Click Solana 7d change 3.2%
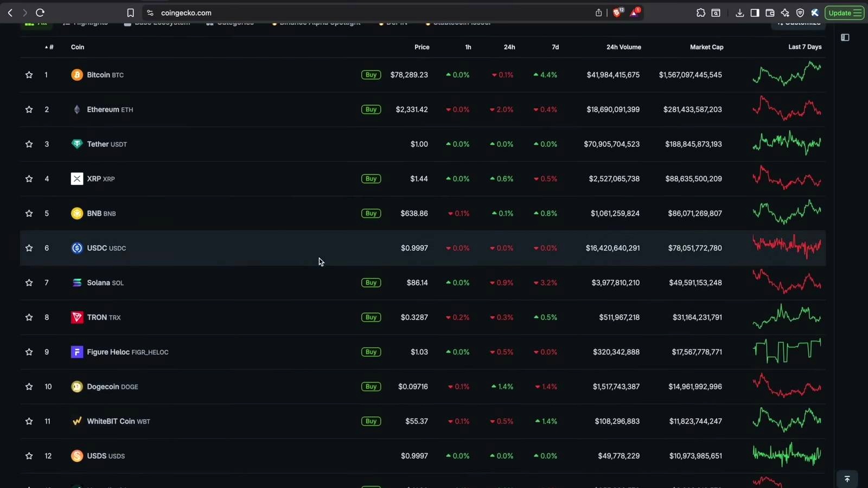Screen dimensions: 868x488 (x=545, y=283)
